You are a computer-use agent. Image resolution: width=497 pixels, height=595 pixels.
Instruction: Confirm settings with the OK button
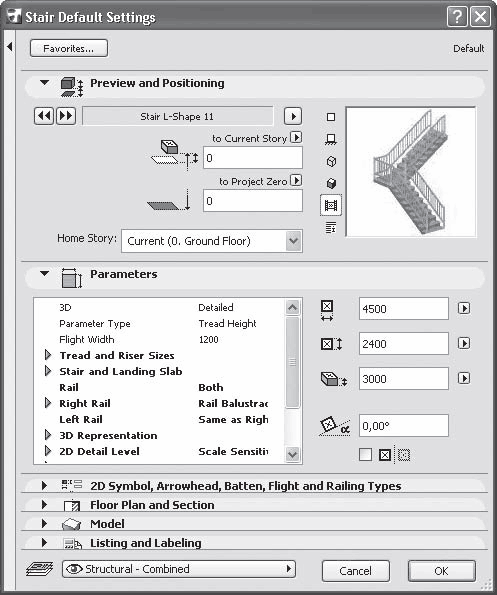click(x=441, y=571)
